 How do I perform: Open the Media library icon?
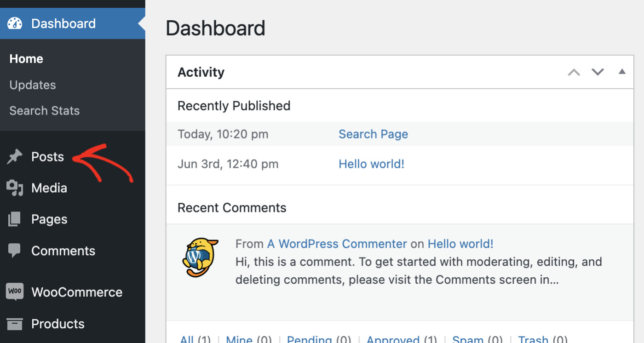coord(14,188)
